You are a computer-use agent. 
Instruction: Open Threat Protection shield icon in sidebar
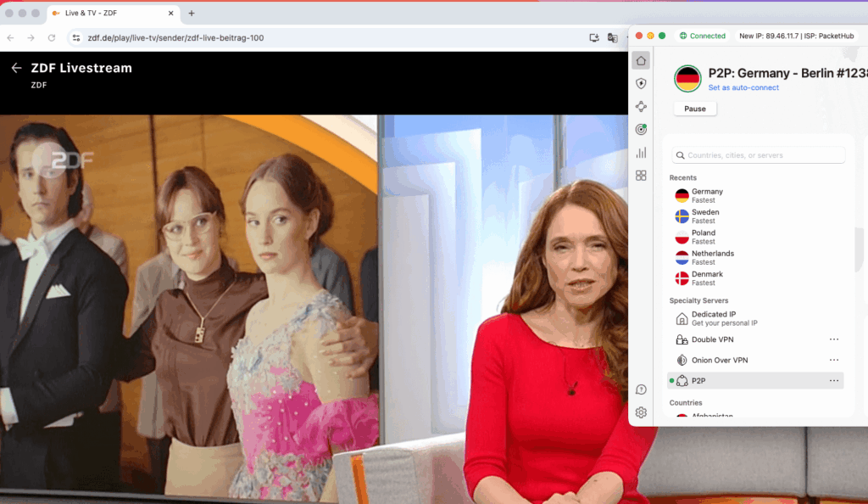(x=641, y=83)
